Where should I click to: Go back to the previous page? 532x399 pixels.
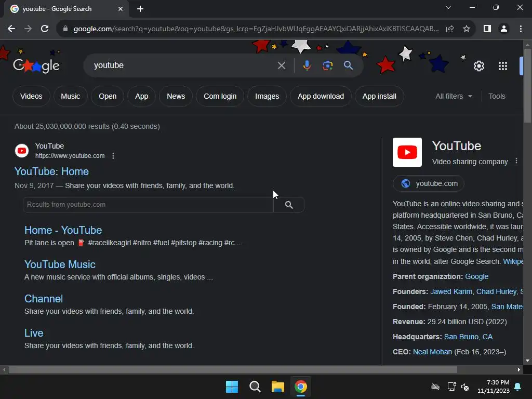[x=11, y=29]
